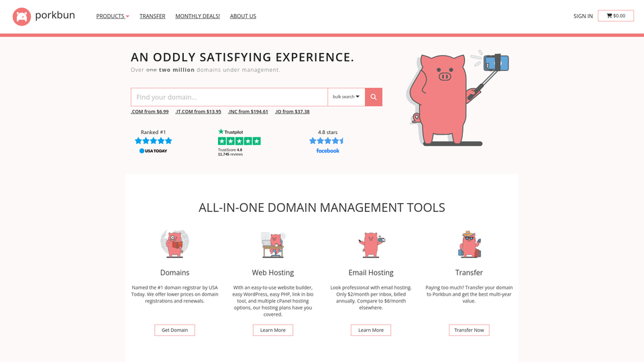Select the .IT.COM from $13.95 link

(x=199, y=112)
